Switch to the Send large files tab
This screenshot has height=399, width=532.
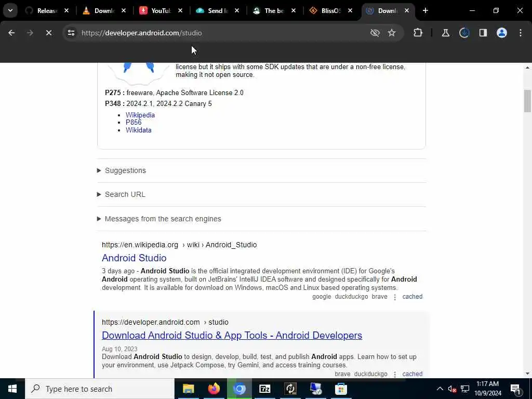pos(212,10)
